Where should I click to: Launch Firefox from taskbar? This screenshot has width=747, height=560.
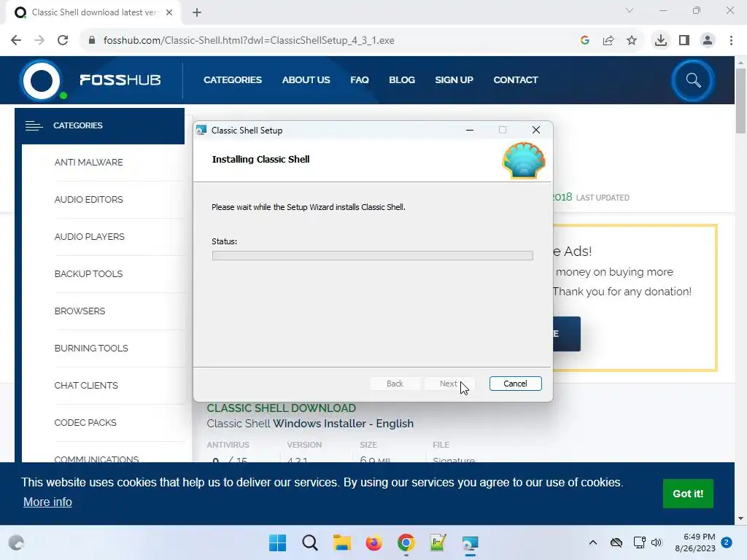(x=374, y=542)
